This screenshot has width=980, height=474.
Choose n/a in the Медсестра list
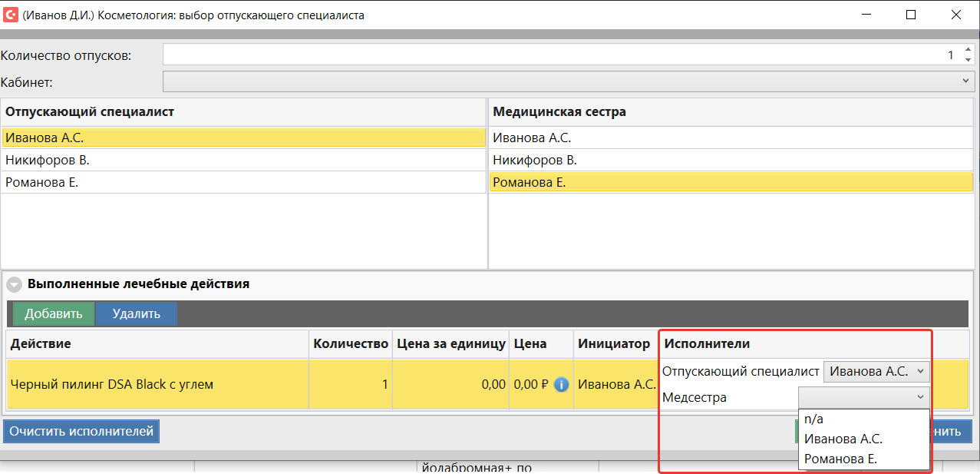point(813,419)
